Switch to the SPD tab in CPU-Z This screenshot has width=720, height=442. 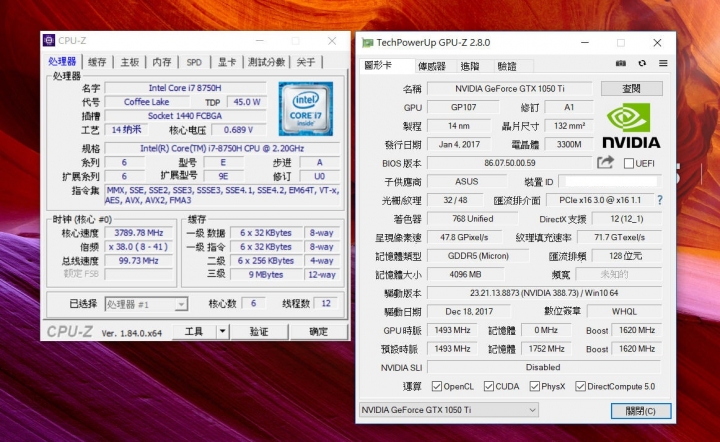(x=194, y=62)
